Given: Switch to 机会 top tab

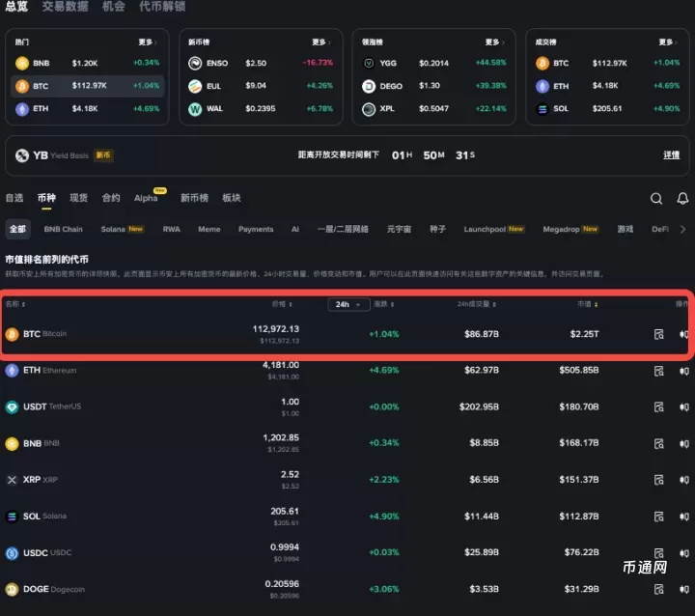Looking at the screenshot, I should (x=114, y=6).
